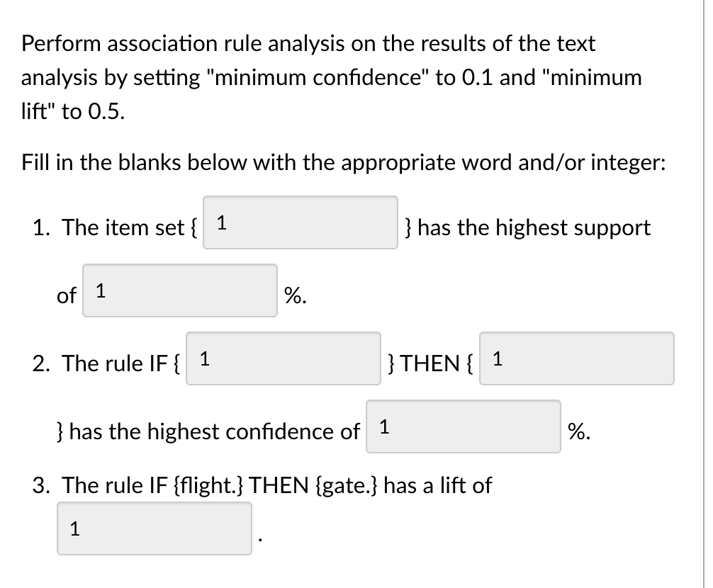
Task: Click the question 1 blank showing placeholder 1
Action: pyautogui.click(x=301, y=222)
